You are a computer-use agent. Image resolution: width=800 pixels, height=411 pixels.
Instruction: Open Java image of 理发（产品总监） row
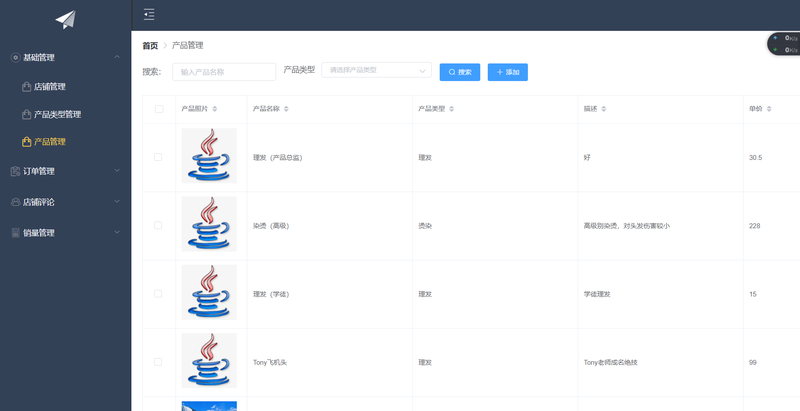click(x=209, y=156)
